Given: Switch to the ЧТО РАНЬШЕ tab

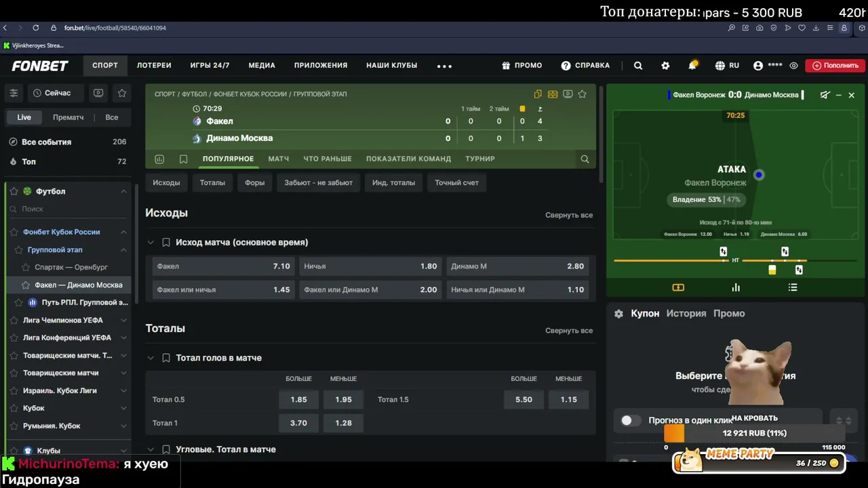Looking at the screenshot, I should pos(328,159).
